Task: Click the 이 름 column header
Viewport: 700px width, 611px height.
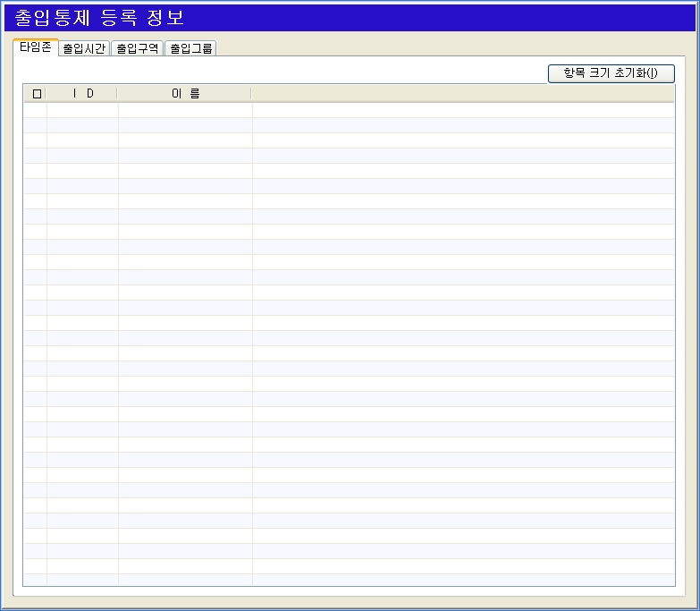Action: [x=185, y=93]
